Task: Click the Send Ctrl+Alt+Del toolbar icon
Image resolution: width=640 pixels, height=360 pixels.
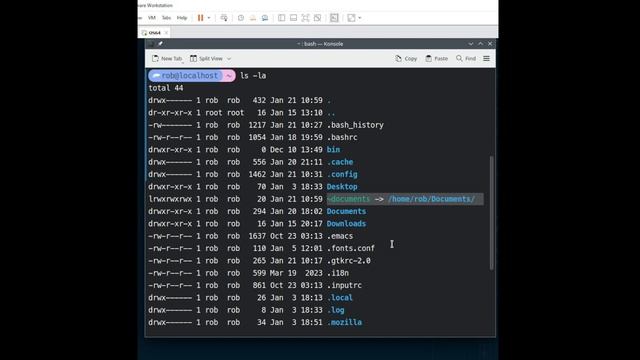Action: [x=224, y=18]
